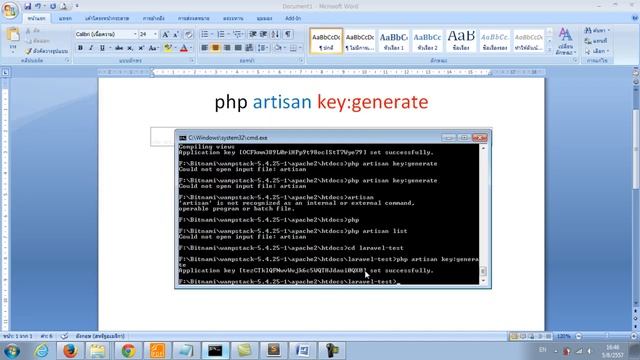Click Find button with binoculars
Image resolution: width=640 pixels, height=360 pixels.
coord(597,31)
